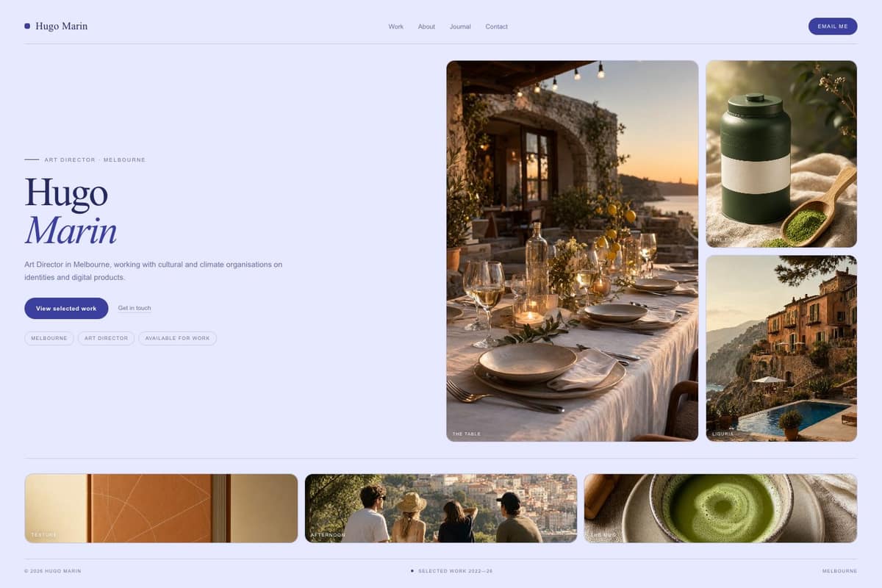Click the '© 2026 HUGO MARIN' footer text

[x=52, y=571]
